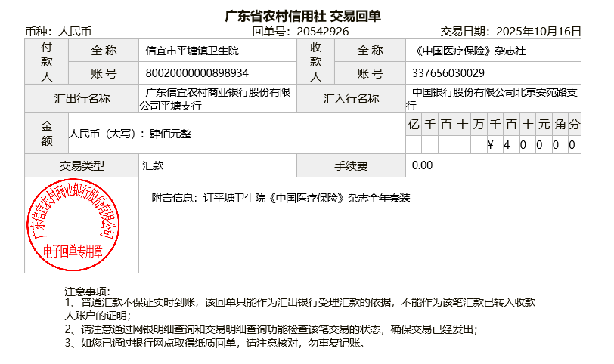Select receiving bank 中国银行 北京安苑路支行
Screen dimensions: 614x364
pyautogui.click(x=494, y=99)
